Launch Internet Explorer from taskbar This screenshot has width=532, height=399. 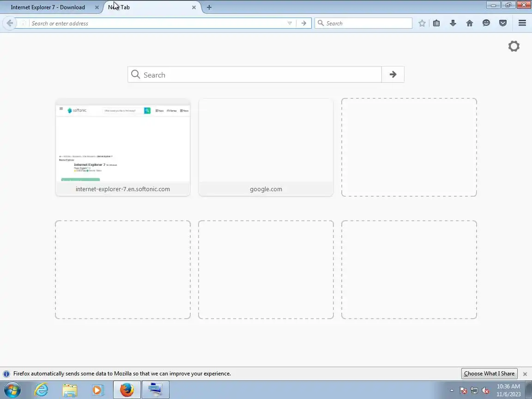point(41,390)
